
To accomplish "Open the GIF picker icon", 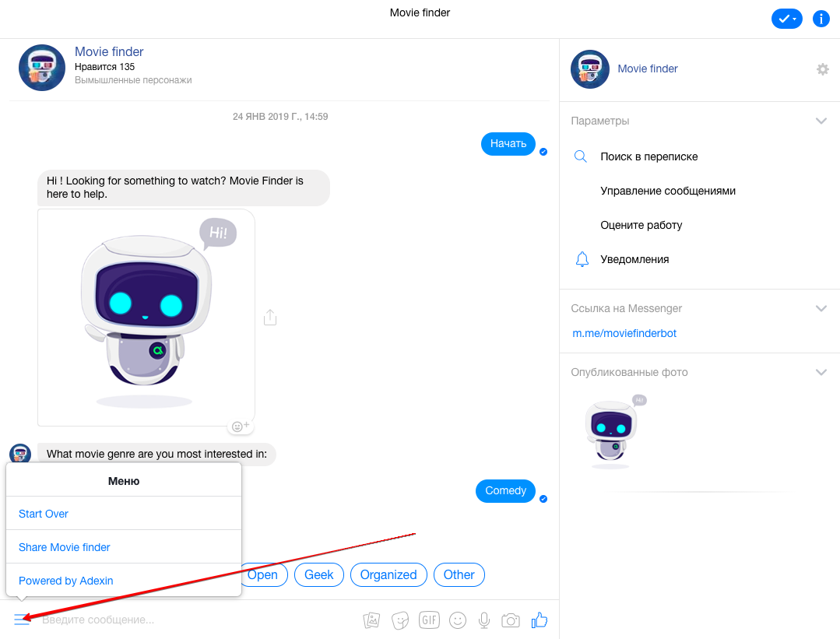I will [x=429, y=620].
